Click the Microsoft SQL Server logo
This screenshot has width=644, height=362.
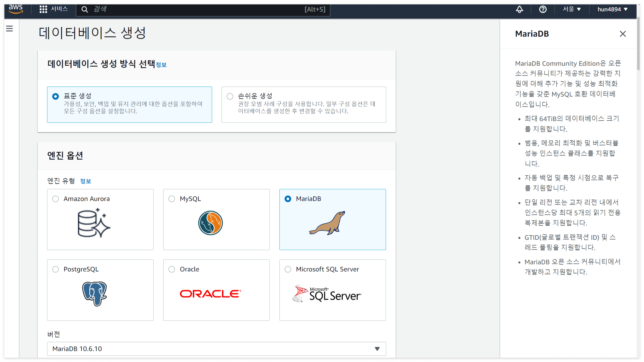[327, 294]
